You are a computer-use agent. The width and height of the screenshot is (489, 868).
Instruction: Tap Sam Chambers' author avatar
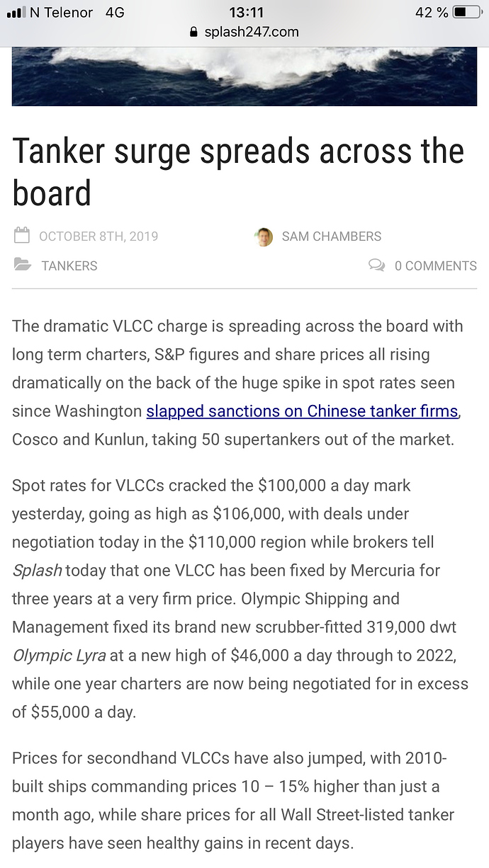pos(264,236)
